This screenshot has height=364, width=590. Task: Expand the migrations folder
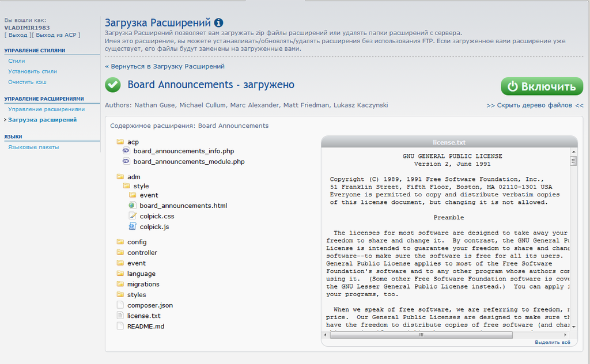(x=143, y=284)
